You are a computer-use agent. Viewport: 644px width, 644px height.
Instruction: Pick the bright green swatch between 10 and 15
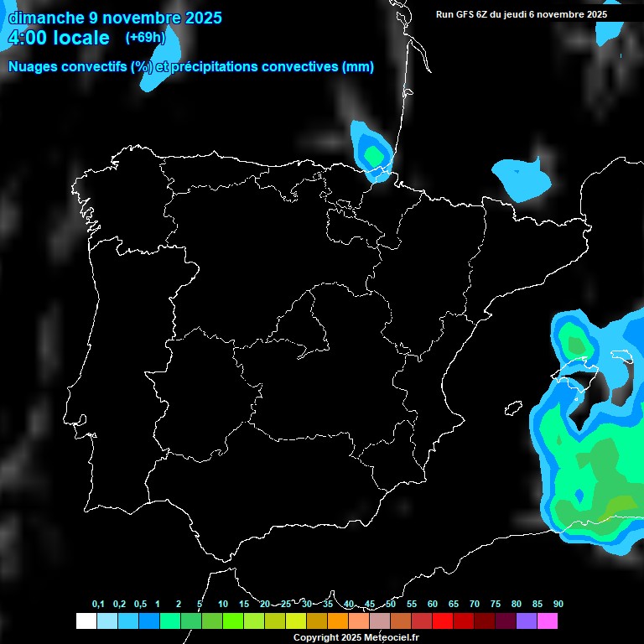(233, 621)
